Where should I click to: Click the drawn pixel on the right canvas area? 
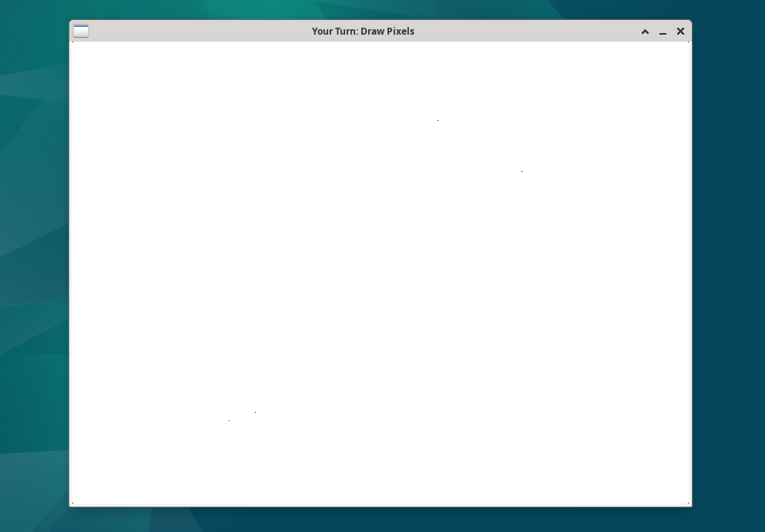click(x=522, y=171)
